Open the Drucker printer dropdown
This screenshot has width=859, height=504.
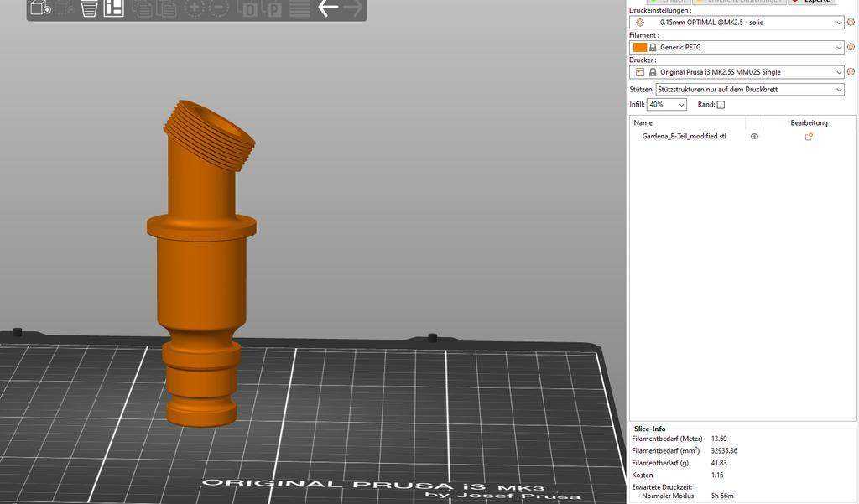737,72
